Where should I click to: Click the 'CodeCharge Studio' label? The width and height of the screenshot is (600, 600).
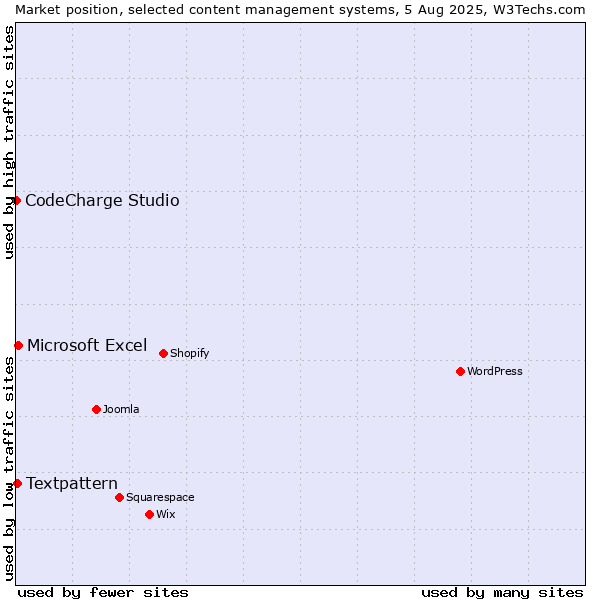[102, 201]
